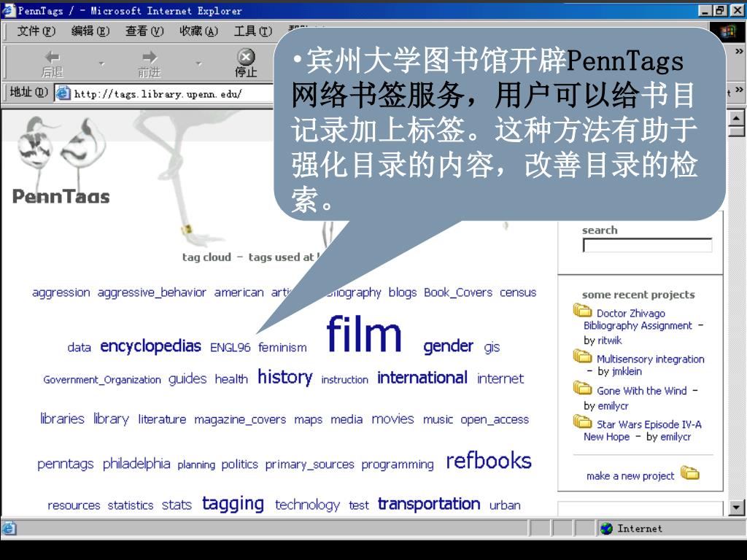The width and height of the screenshot is (747, 560).
Task: Click the Gone With the Wind folder icon
Action: pyautogui.click(x=582, y=388)
